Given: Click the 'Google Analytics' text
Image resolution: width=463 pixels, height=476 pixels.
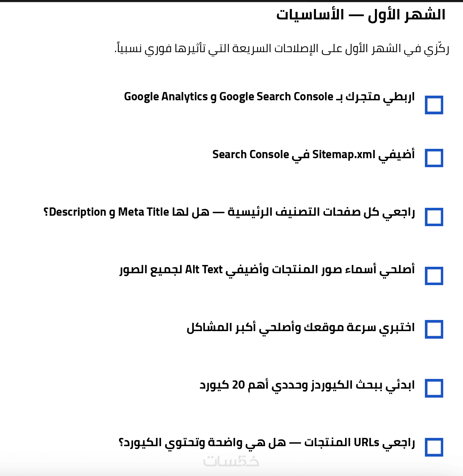Looking at the screenshot, I should point(166,97).
